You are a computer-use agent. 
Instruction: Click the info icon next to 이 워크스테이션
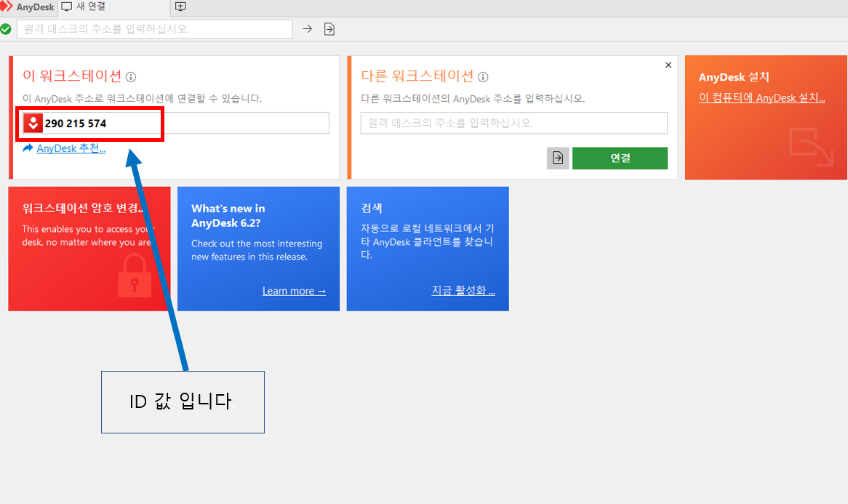coord(131,77)
